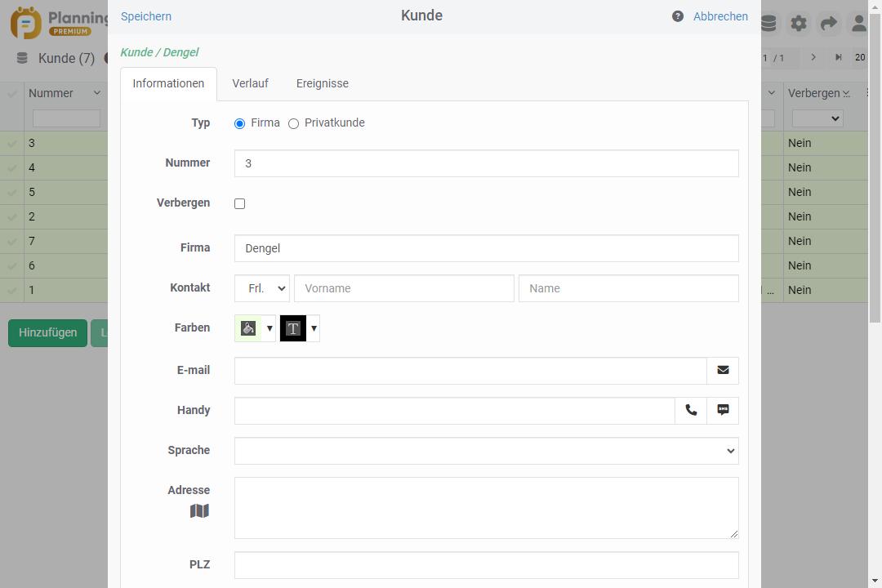Image resolution: width=882 pixels, height=588 pixels.
Task: Switch to the Verlauf tab
Action: (x=250, y=83)
